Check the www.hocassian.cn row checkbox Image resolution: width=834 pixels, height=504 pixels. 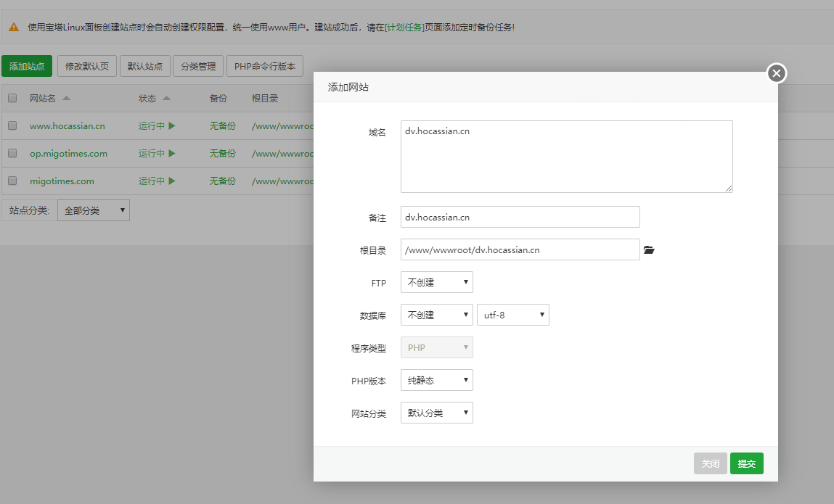[12, 125]
